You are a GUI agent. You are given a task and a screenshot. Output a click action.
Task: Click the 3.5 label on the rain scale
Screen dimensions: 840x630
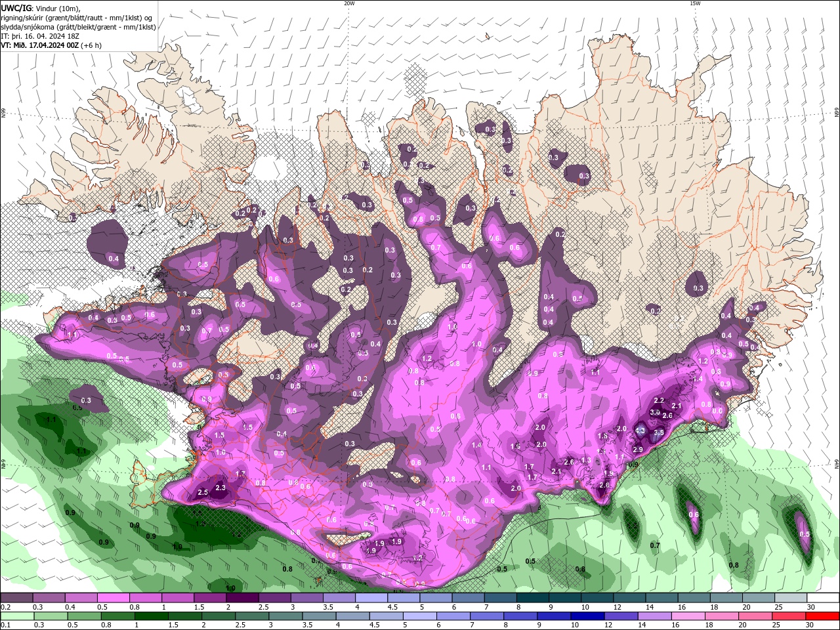pyautogui.click(x=307, y=625)
